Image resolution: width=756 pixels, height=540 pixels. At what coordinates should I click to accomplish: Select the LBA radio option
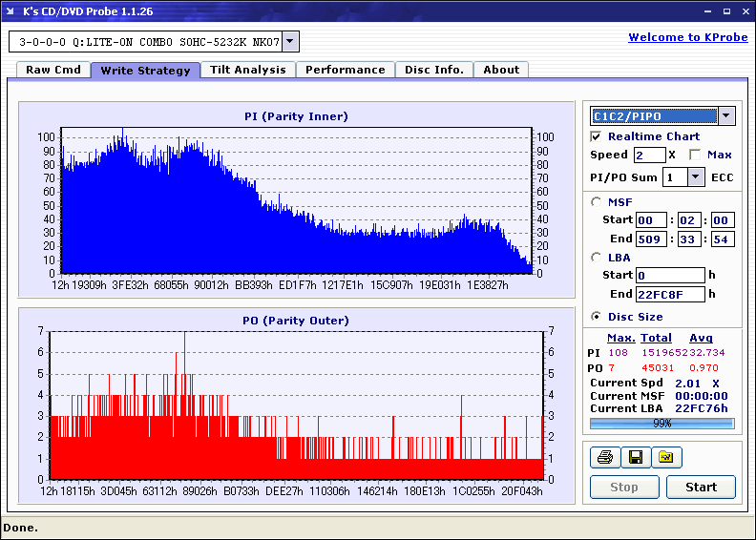point(597,258)
